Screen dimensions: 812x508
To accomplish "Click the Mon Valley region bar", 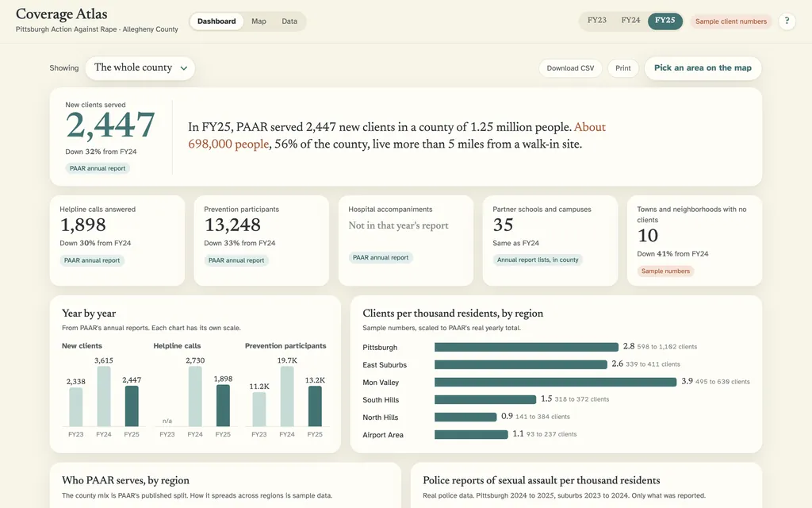I will (x=555, y=382).
